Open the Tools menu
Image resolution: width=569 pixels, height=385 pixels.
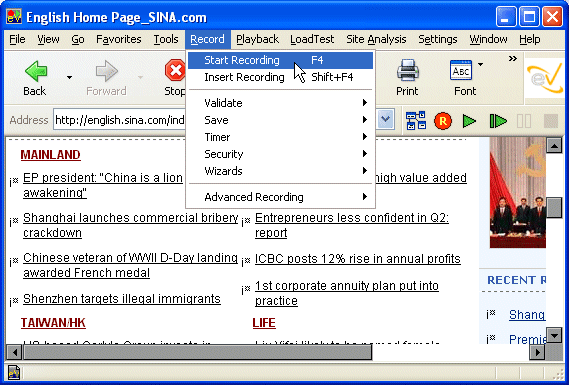click(x=166, y=39)
